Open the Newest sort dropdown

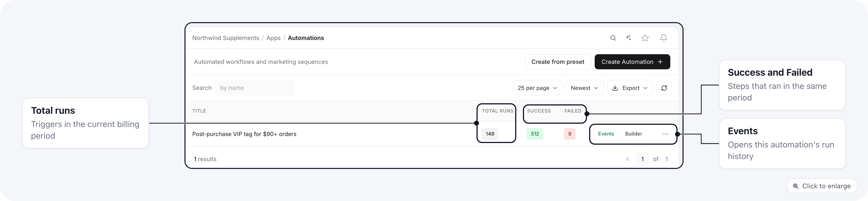click(585, 88)
